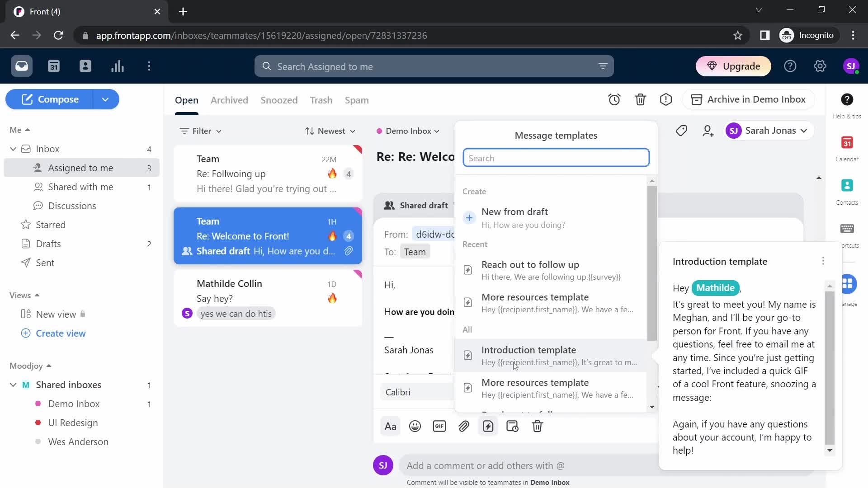Click the SJ profile avatar
The width and height of the screenshot is (868, 488).
(x=851, y=66)
